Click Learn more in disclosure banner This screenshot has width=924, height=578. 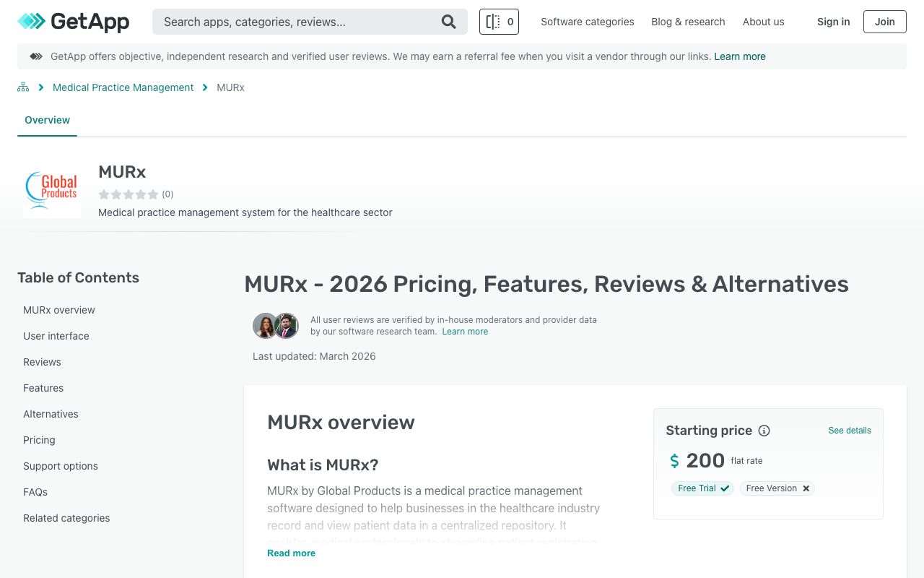tap(740, 56)
